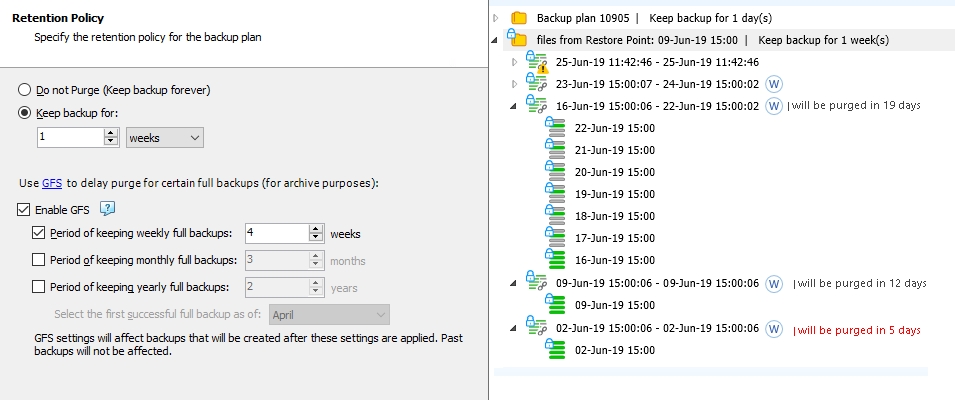Increase the weekly full backups period value
955x400 pixels.
click(x=316, y=229)
